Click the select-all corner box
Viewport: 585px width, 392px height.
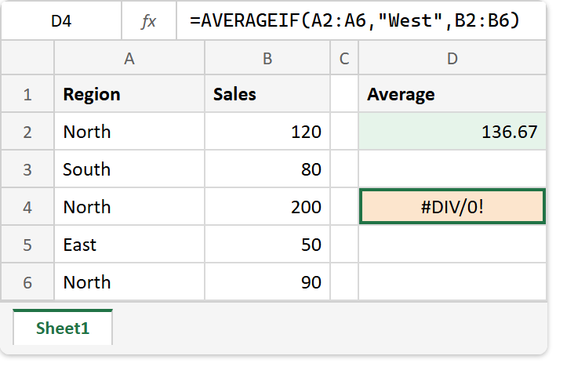point(27,58)
